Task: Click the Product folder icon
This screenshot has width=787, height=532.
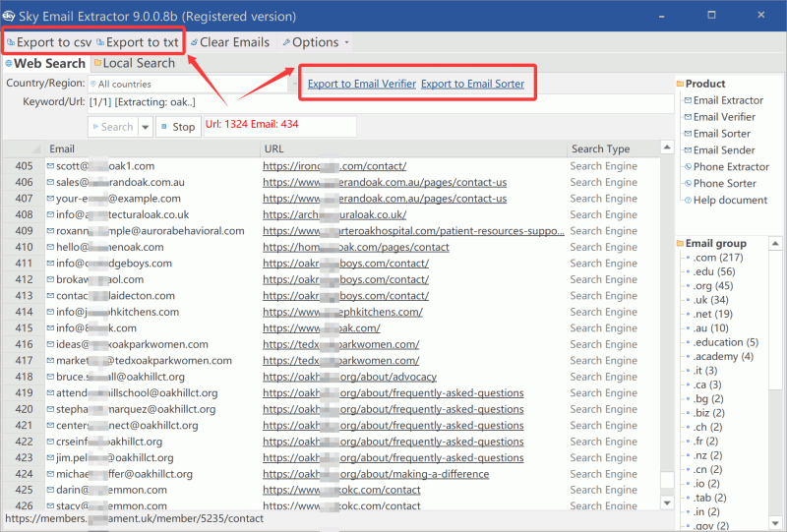Action: [680, 84]
